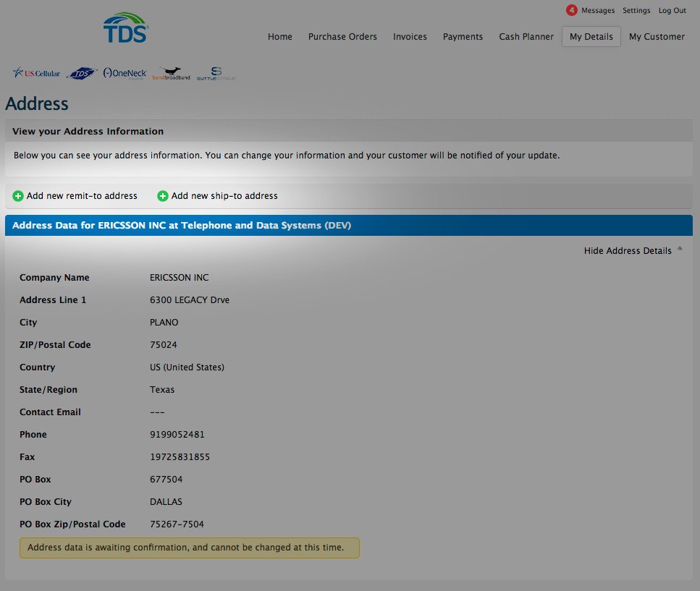Click the BendBroadband logo

pyautogui.click(x=172, y=74)
